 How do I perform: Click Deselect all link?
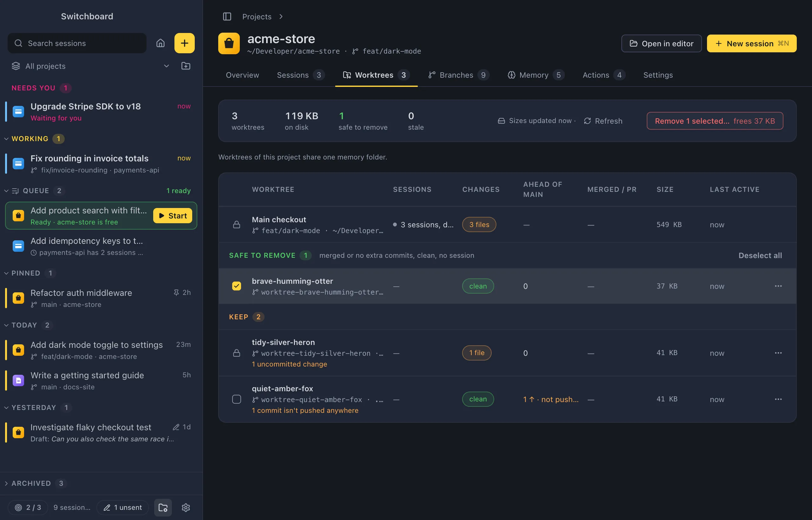click(x=760, y=255)
